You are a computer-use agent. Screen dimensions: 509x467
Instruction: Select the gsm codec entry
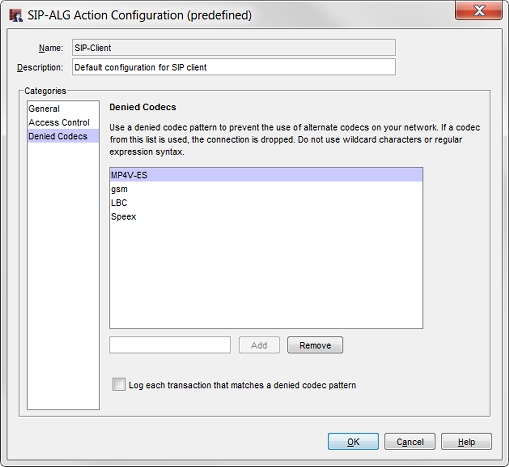(x=266, y=189)
